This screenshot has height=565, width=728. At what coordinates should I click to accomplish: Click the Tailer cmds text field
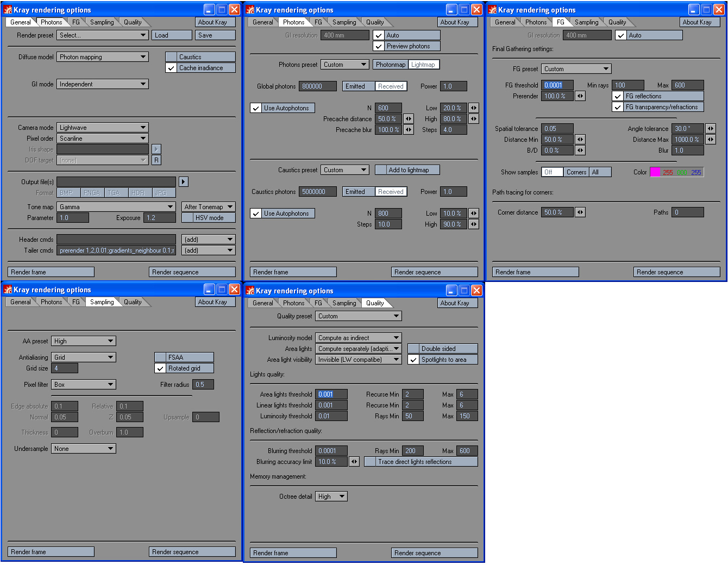(x=116, y=250)
